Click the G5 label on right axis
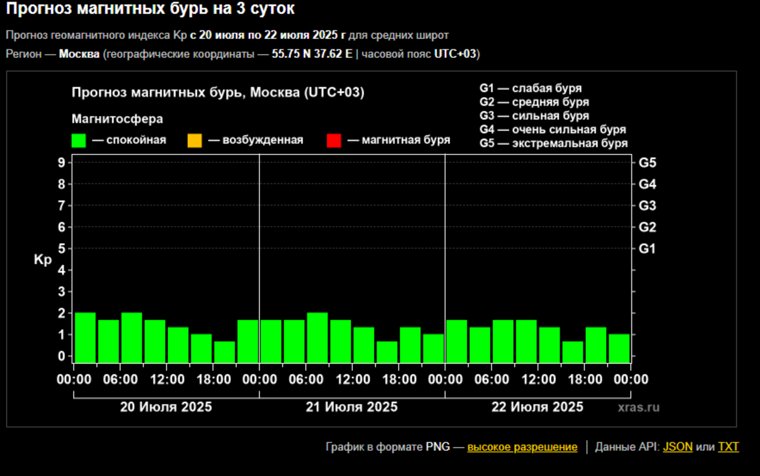The image size is (760, 476). [x=647, y=163]
